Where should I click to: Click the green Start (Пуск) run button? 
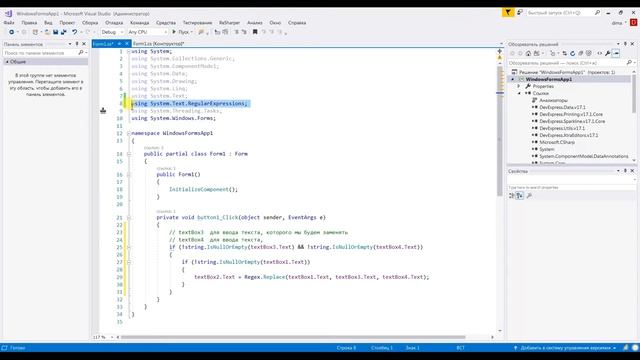(x=174, y=32)
